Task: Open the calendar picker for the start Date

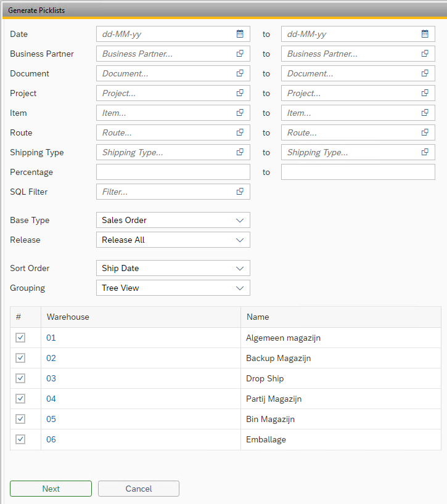Action: click(x=240, y=34)
